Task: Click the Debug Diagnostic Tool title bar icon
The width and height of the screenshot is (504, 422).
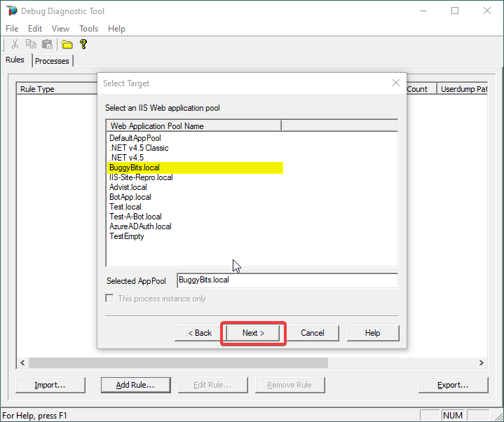Action: pos(11,11)
